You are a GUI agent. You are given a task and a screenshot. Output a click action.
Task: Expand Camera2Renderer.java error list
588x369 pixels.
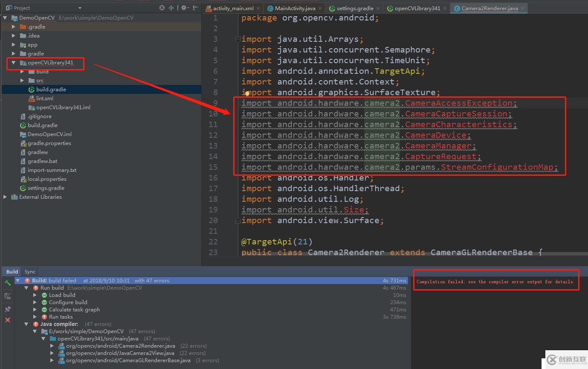tap(52, 346)
